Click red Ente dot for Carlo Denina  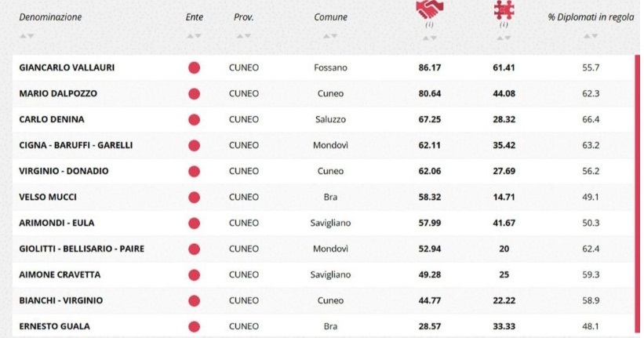[x=194, y=119]
